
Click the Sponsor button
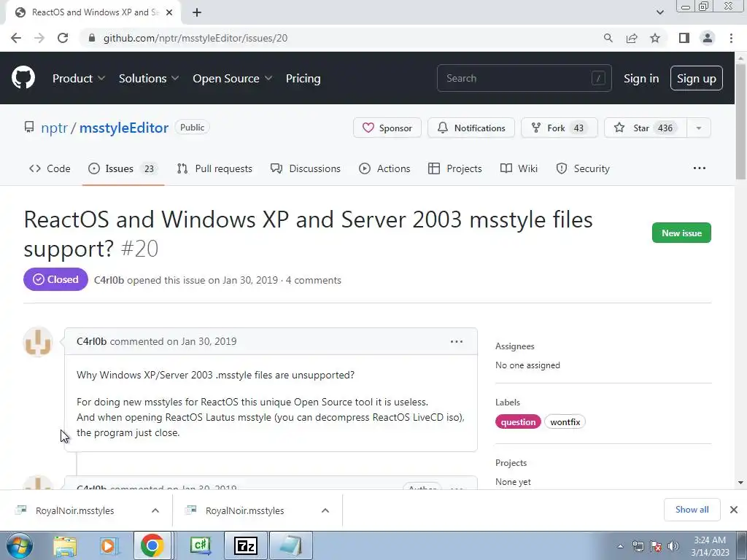[x=387, y=128]
